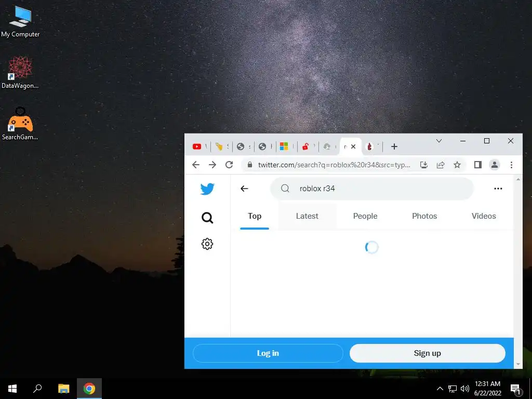Switch to the yellow tag icon tab
Image resolution: width=532 pixels, height=399 pixels.
(219, 147)
